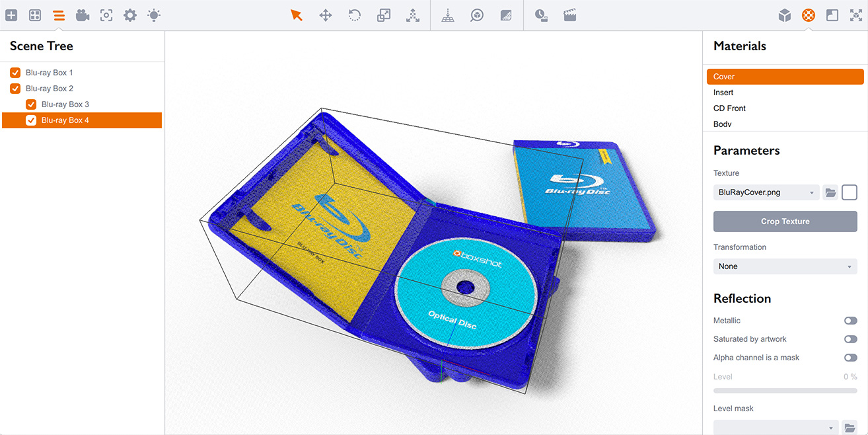Viewport: 868px width, 435px height.
Task: Select the resize scale tool
Action: (384, 15)
